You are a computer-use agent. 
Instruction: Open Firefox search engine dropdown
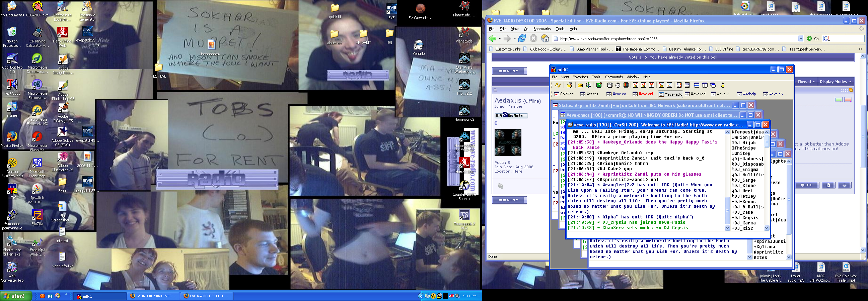click(826, 39)
